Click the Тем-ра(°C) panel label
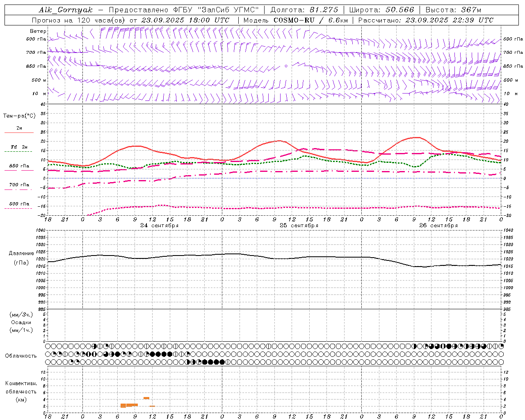The width and height of the screenshot is (525, 420). point(19,116)
